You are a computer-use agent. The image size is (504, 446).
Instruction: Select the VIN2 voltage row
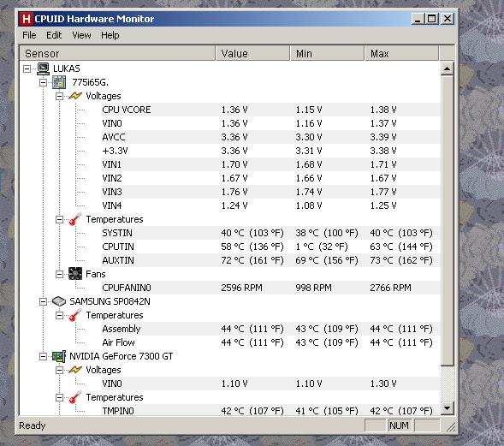270,178
